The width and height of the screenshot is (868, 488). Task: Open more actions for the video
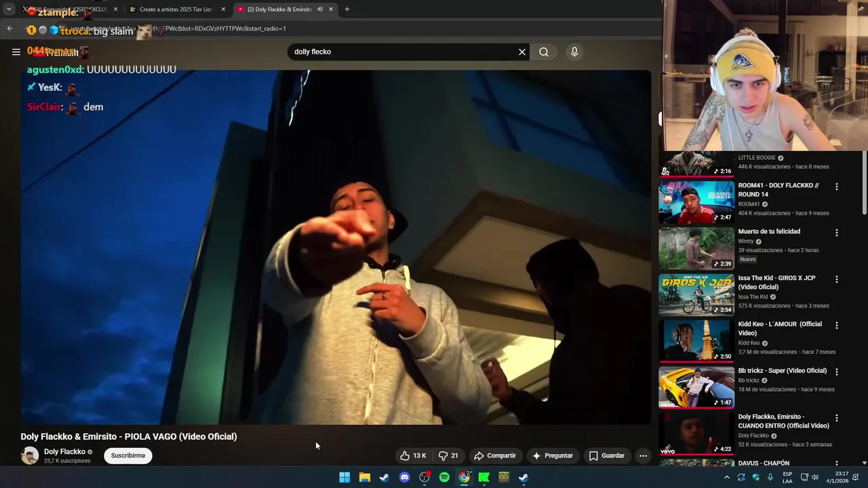tap(643, 455)
